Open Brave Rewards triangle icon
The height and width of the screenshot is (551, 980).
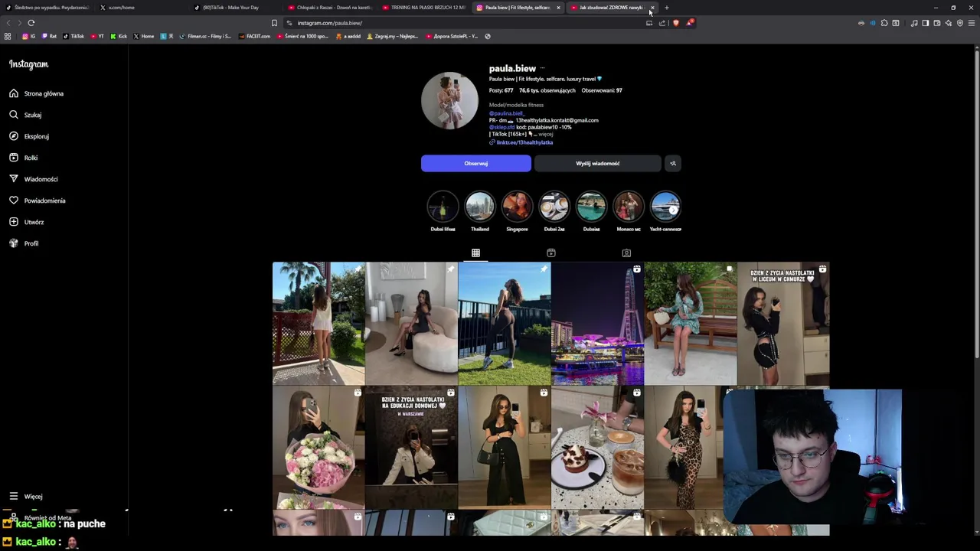click(689, 23)
